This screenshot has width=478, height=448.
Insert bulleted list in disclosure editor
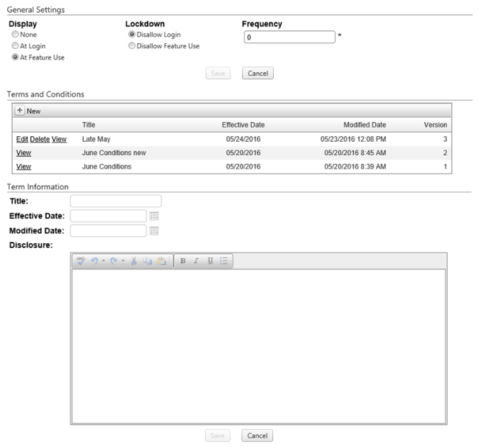pyautogui.click(x=223, y=261)
